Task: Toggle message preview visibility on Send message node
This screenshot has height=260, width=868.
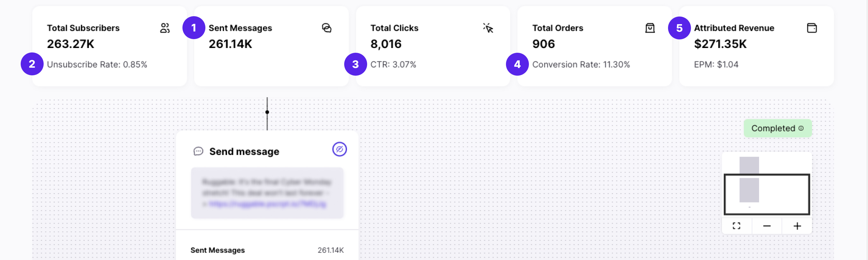Action: pos(340,149)
